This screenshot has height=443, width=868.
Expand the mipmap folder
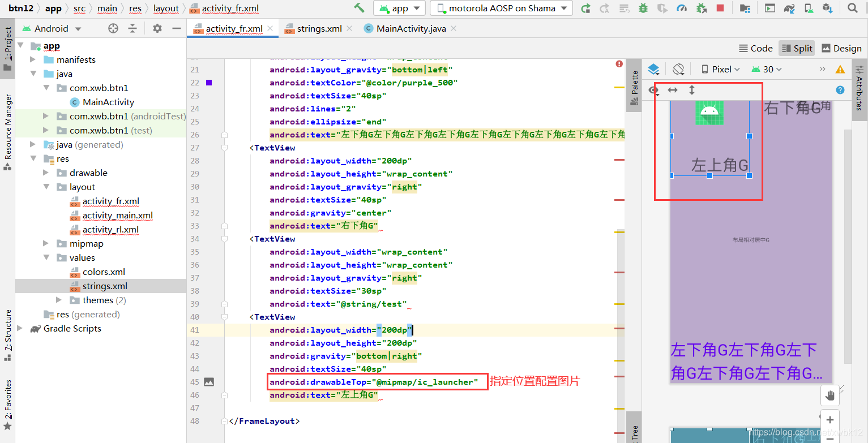click(x=46, y=243)
